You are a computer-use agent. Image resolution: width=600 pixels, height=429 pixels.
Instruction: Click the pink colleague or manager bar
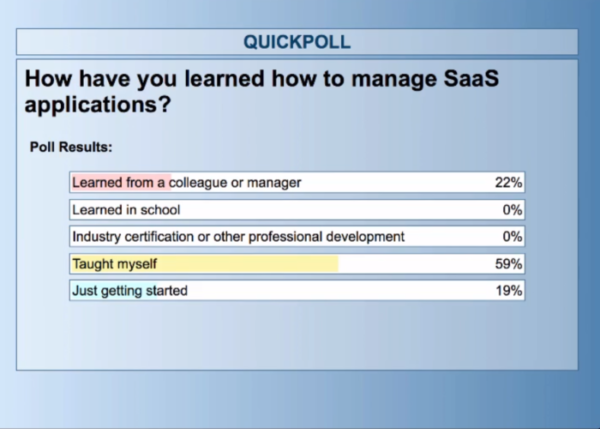coord(121,182)
